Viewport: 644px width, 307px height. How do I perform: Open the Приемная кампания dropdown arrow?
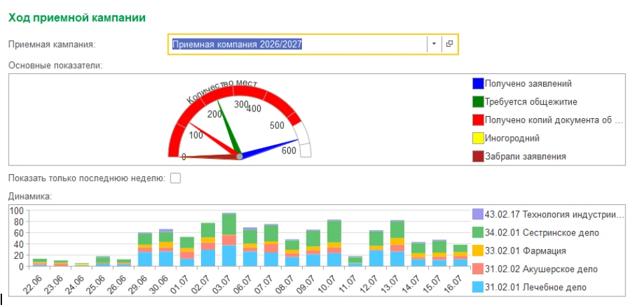pos(434,44)
